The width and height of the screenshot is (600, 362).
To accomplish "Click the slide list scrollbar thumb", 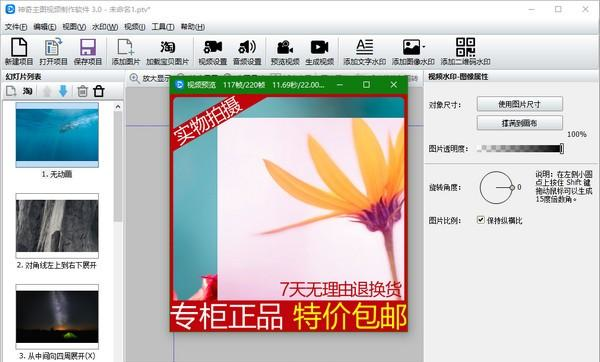I will point(118,167).
